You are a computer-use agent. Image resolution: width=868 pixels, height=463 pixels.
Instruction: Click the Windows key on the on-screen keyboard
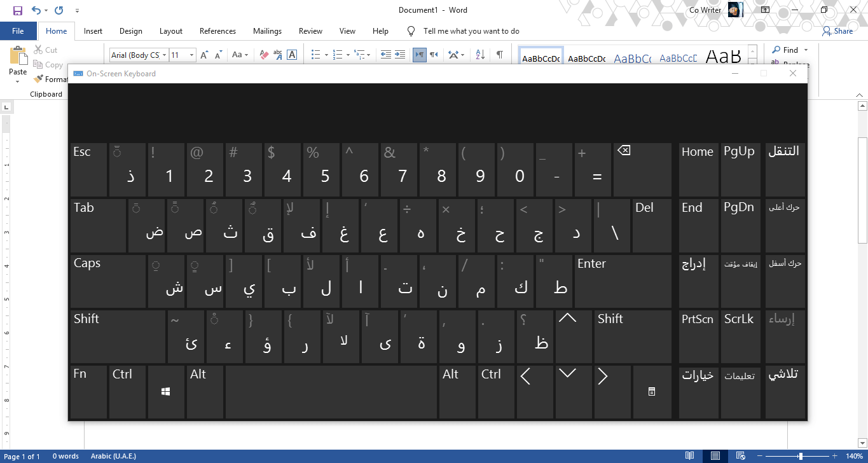tap(165, 391)
